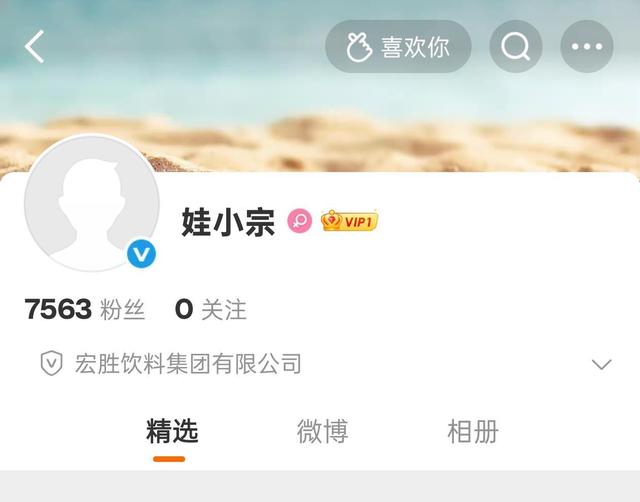Screen dimensions: 640x502
Task: View the 0 关注 following list
Action: coord(211,309)
